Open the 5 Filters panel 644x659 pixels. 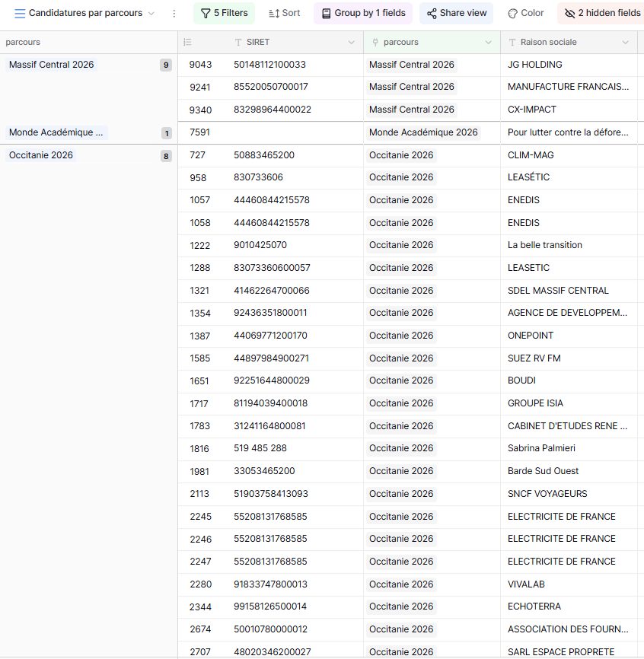(224, 13)
